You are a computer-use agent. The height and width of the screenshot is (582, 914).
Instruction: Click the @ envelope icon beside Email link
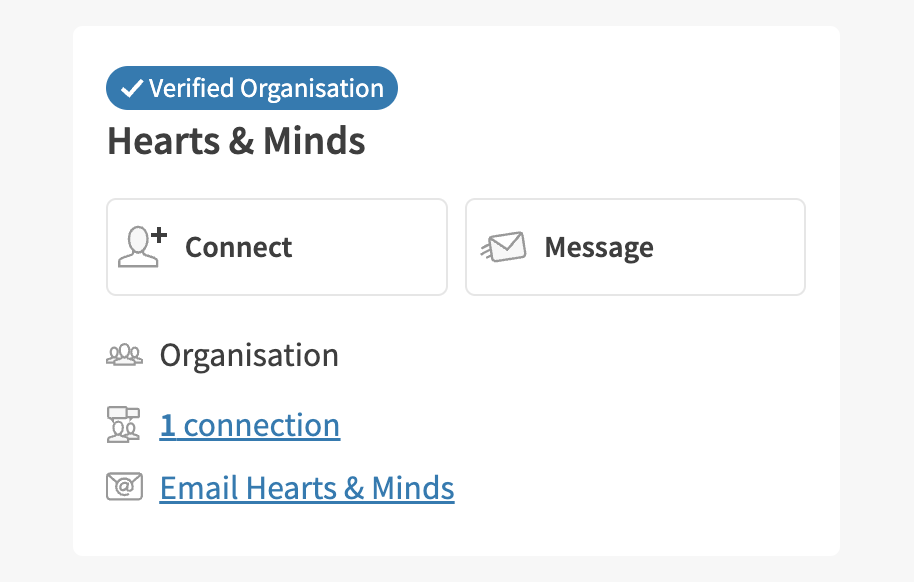tap(125, 487)
